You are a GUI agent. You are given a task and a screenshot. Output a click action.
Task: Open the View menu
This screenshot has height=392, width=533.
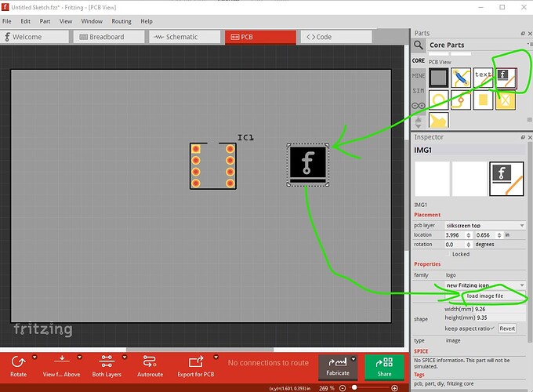(66, 21)
